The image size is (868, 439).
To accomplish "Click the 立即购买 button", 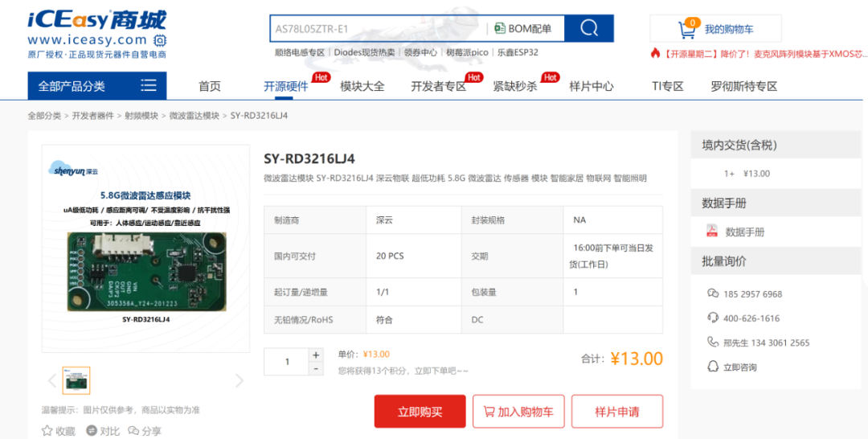I will click(420, 412).
